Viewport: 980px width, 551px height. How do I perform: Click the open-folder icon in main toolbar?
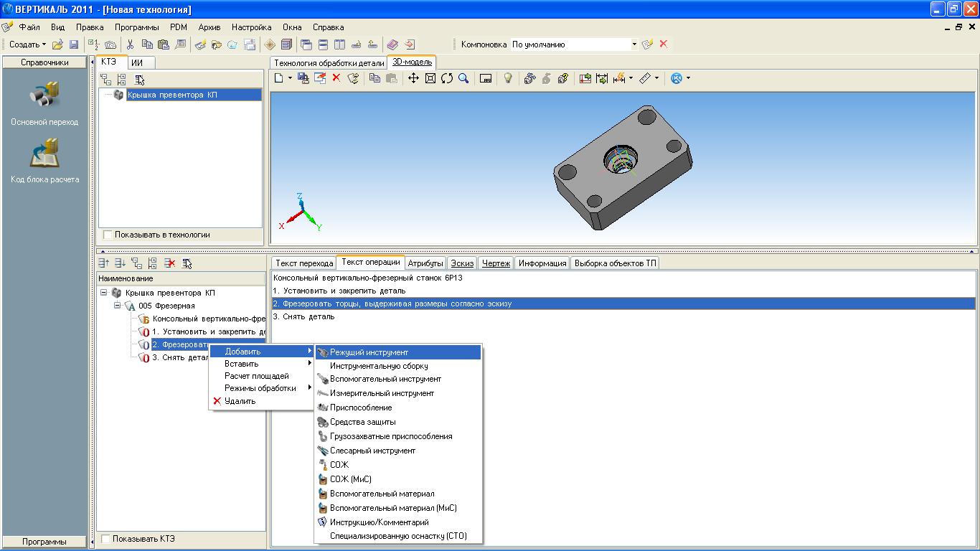(58, 44)
